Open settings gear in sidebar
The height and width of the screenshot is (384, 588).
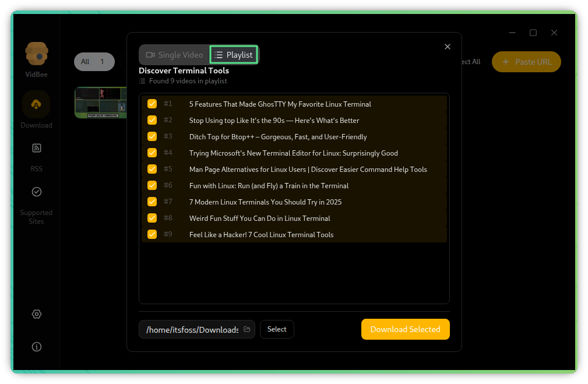(36, 314)
